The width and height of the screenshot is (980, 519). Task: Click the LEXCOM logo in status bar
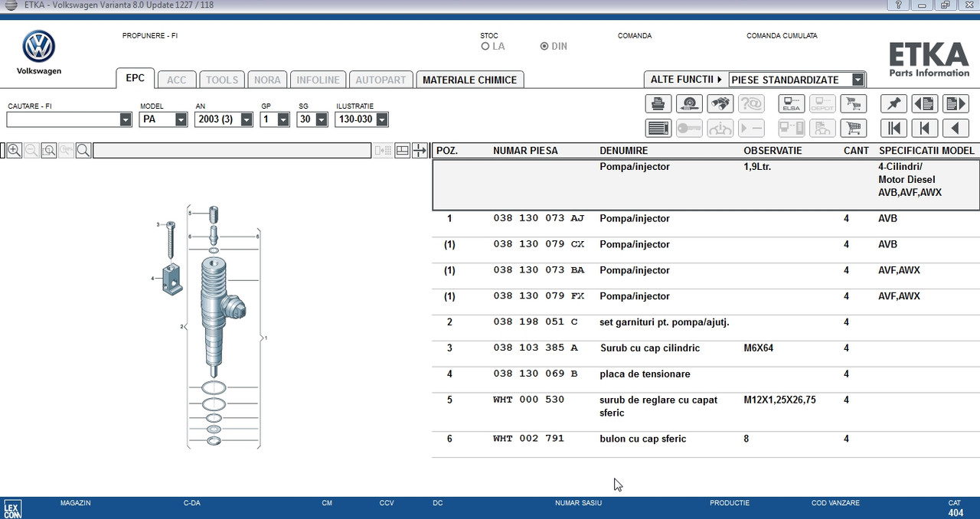12,509
